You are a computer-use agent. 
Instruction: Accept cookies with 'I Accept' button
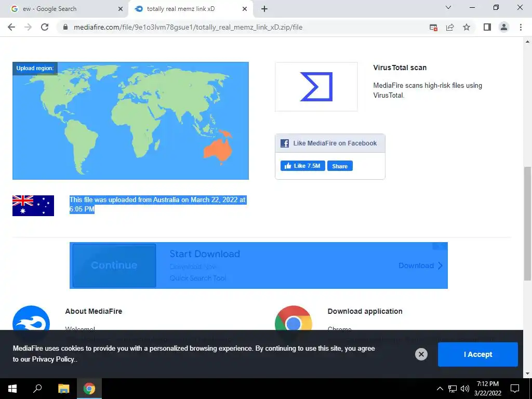click(478, 354)
